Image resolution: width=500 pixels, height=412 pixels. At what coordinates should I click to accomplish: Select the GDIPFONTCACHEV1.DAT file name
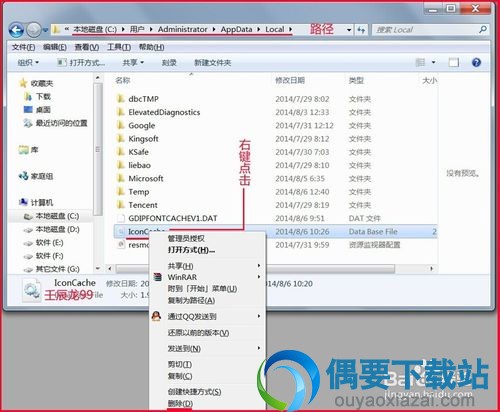point(173,218)
